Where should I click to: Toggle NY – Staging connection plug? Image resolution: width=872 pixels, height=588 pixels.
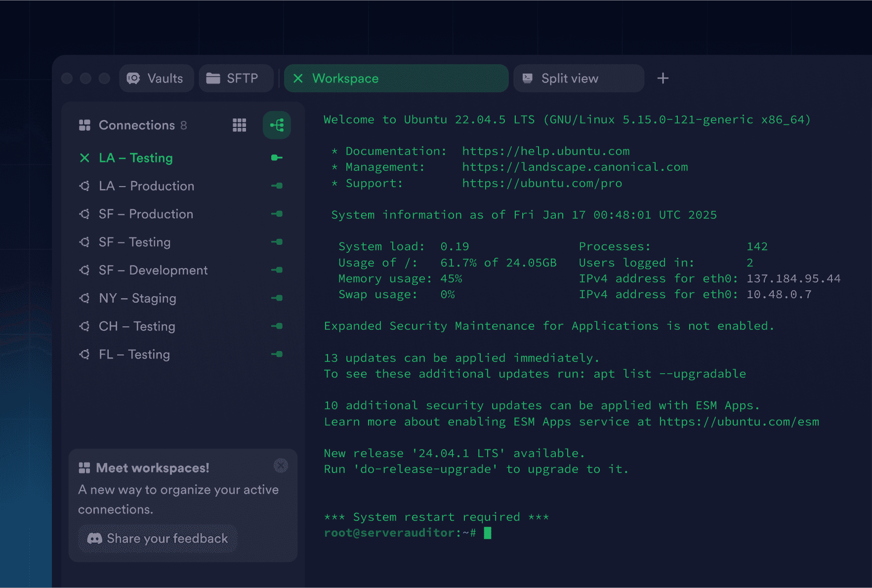(x=277, y=299)
